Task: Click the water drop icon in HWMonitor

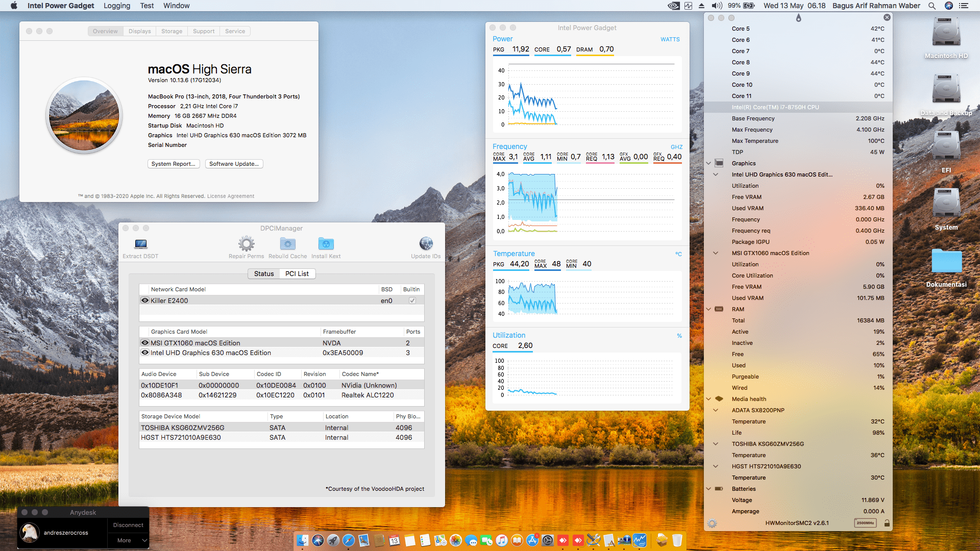Action: point(799,18)
